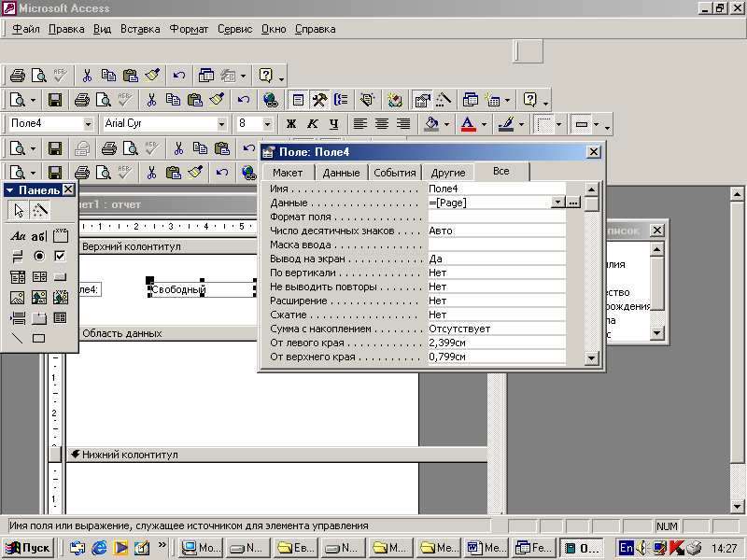This screenshot has width=747, height=560.
Task: Open the Сервис menu
Action: coord(235,29)
